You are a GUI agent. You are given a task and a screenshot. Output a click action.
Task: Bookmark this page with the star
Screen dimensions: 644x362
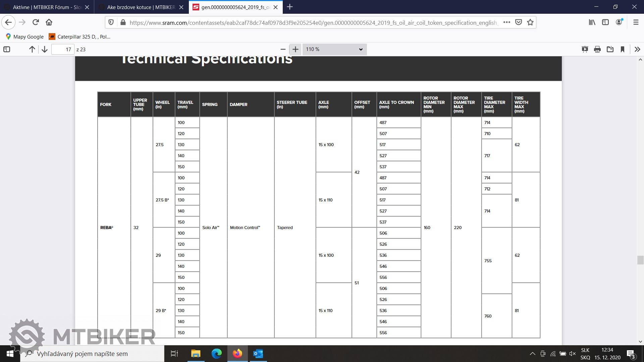click(x=530, y=22)
